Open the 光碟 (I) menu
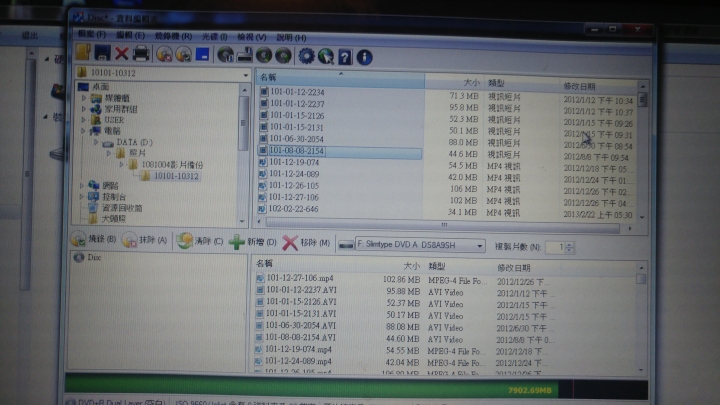This screenshot has width=720, height=405. click(214, 37)
